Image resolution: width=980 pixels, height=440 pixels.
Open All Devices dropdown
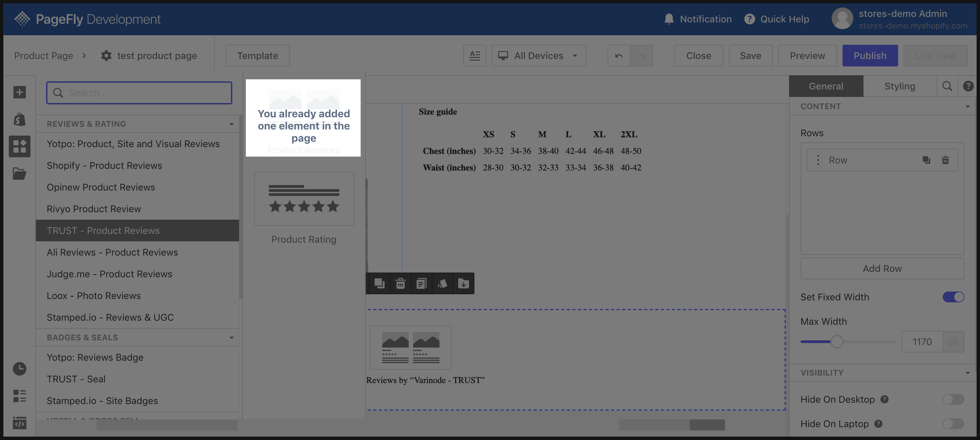[x=539, y=56]
